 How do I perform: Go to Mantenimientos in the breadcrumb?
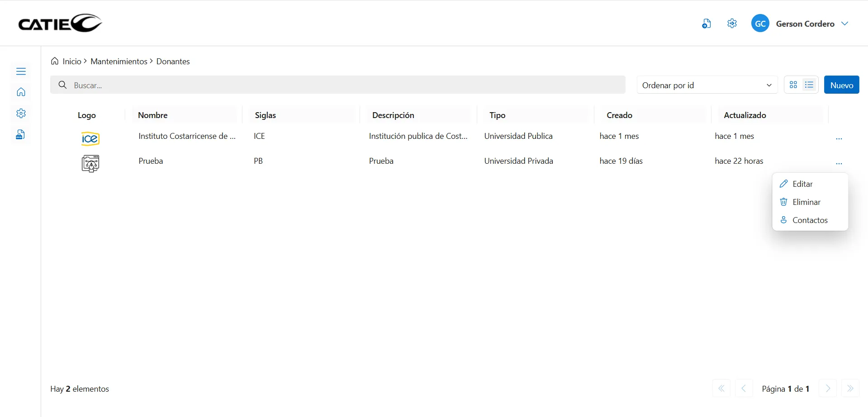click(119, 62)
